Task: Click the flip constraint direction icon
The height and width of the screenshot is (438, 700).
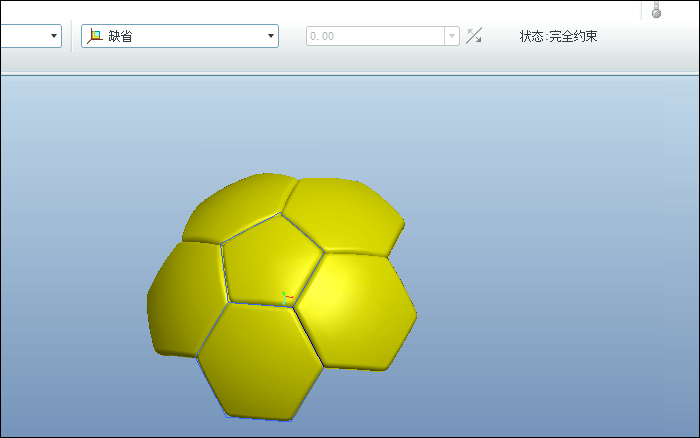Action: pos(474,36)
